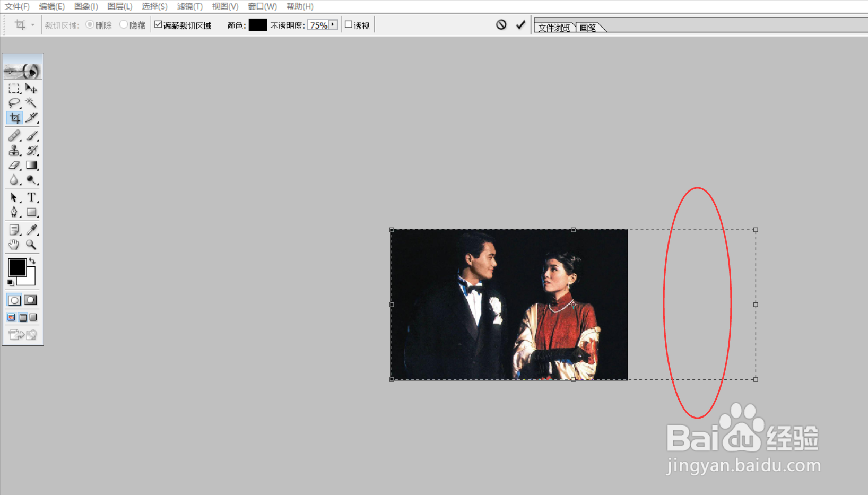Switch to Full Screen with menu bar
The width and height of the screenshot is (868, 495).
[23, 317]
